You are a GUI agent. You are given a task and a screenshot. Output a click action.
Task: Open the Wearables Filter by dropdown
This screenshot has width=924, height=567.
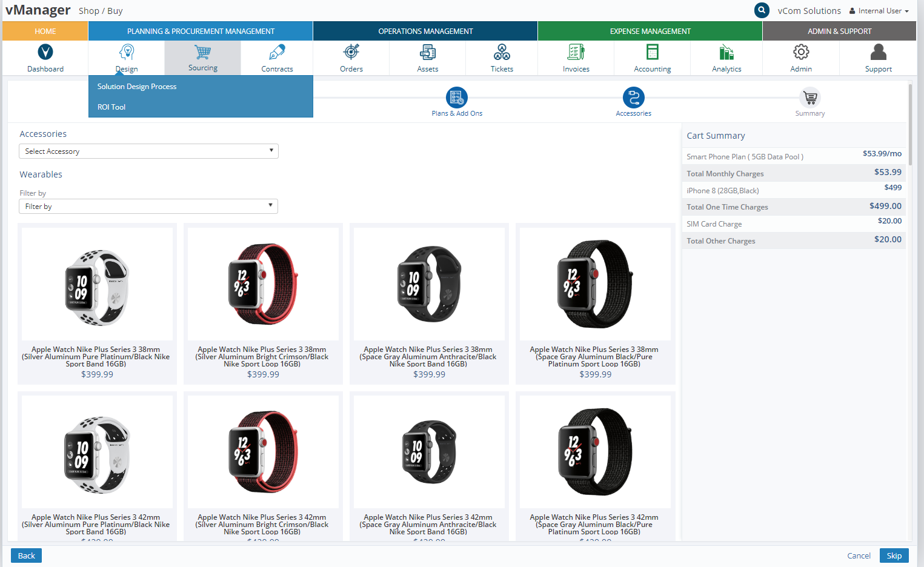point(148,206)
